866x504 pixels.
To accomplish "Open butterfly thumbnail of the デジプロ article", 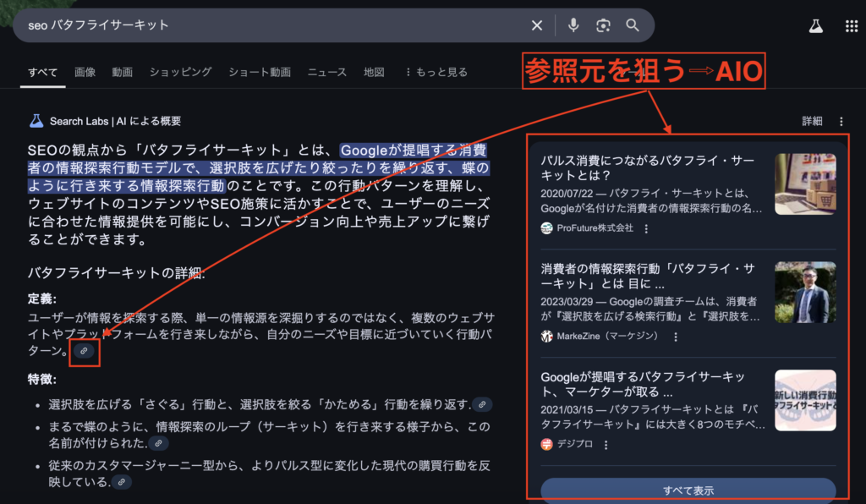I will pyautogui.click(x=805, y=400).
